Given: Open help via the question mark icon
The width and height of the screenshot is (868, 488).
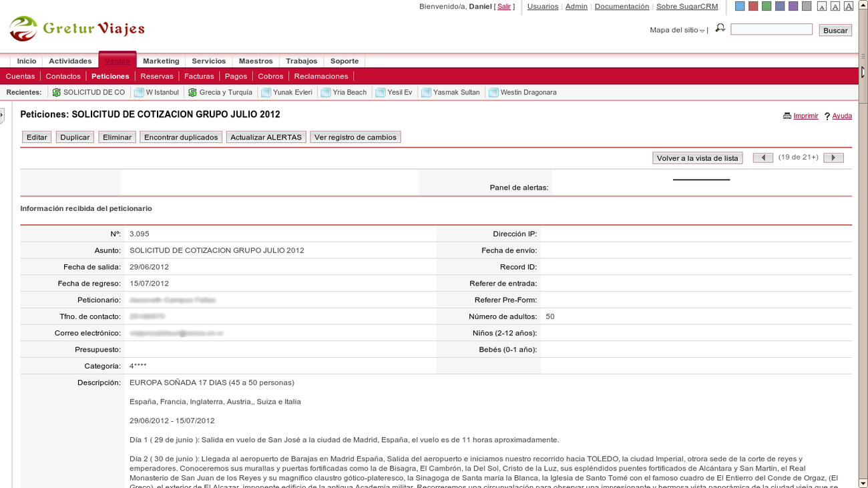Looking at the screenshot, I should pos(827,116).
